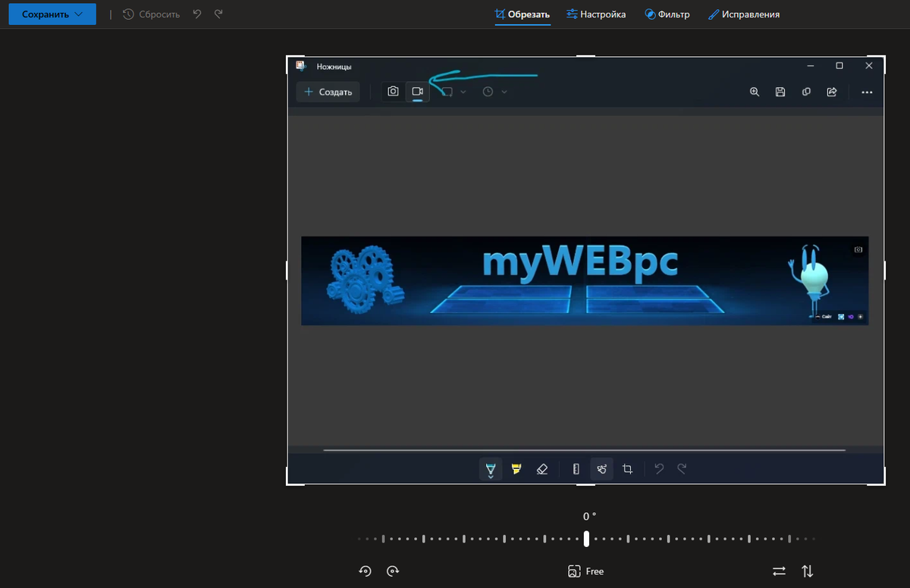The width and height of the screenshot is (910, 588).
Task: Select the yellow highlighter tool in Ножницы
Action: [516, 469]
